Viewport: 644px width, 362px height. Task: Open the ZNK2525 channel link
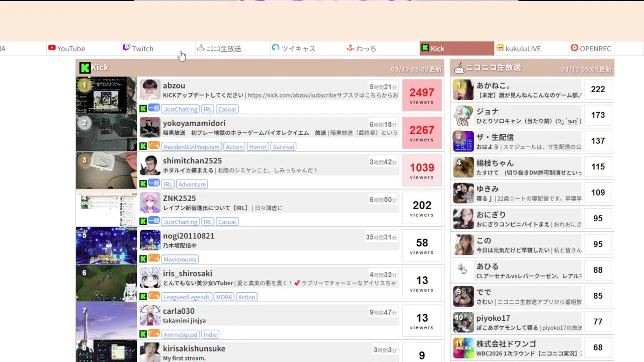[180, 198]
